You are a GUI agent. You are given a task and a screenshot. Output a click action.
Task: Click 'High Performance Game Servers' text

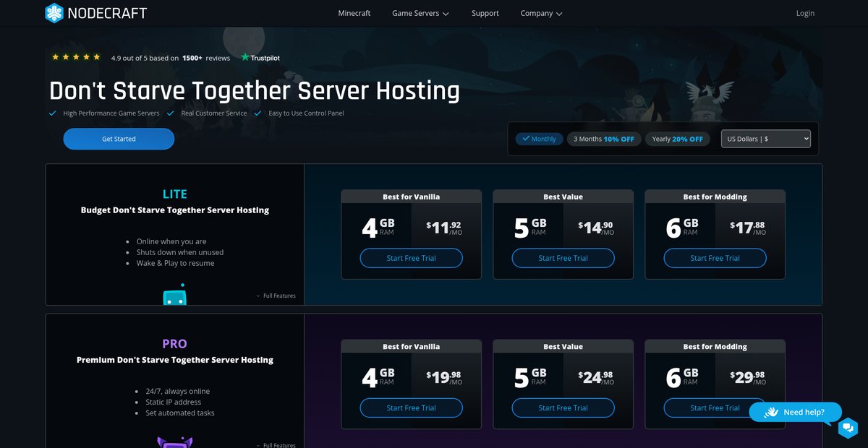(111, 113)
